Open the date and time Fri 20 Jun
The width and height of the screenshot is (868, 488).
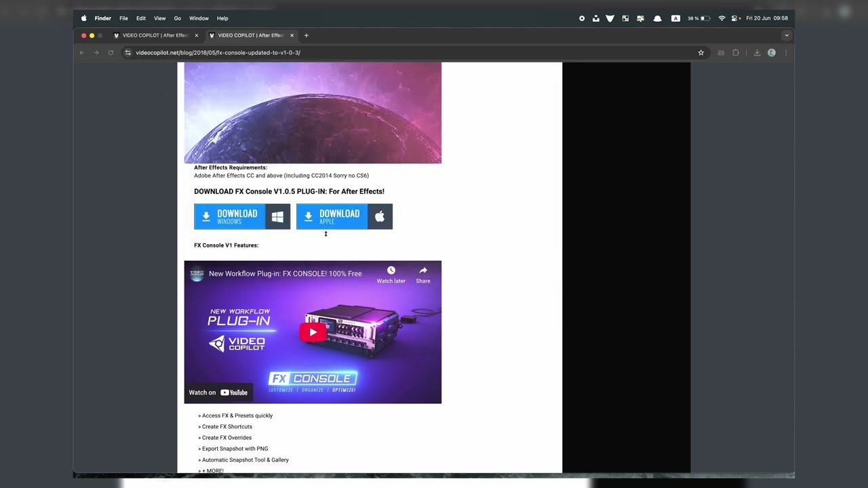[x=767, y=18]
